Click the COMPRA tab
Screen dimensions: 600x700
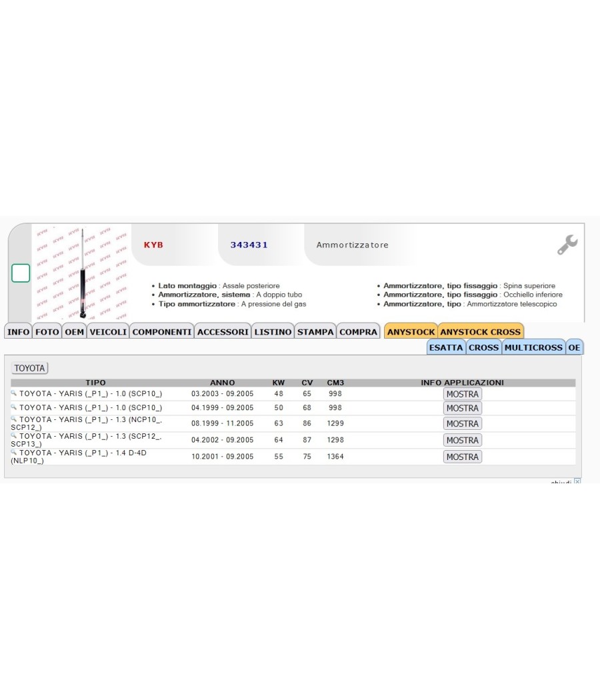(x=358, y=332)
